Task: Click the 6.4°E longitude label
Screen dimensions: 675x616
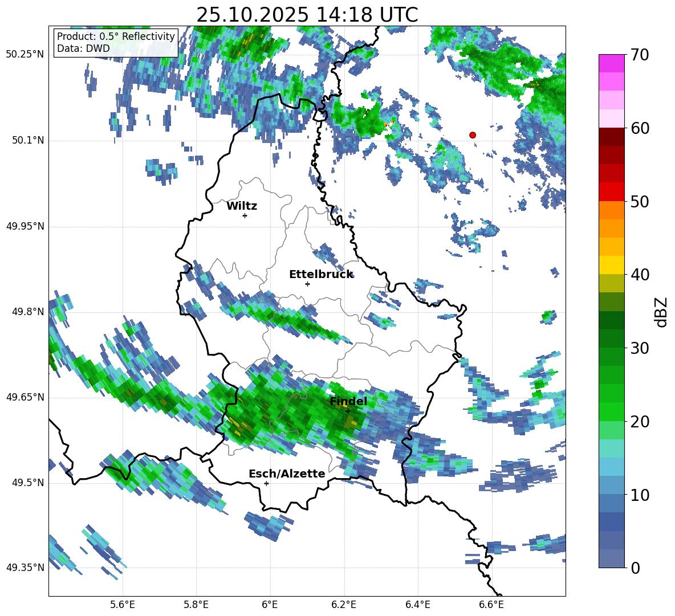Action: [x=417, y=605]
